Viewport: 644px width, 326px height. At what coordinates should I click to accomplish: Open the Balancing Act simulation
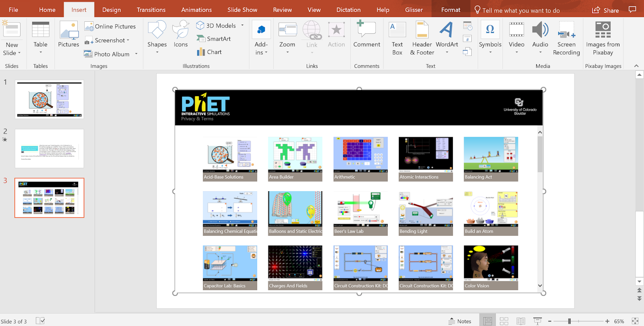(x=491, y=159)
